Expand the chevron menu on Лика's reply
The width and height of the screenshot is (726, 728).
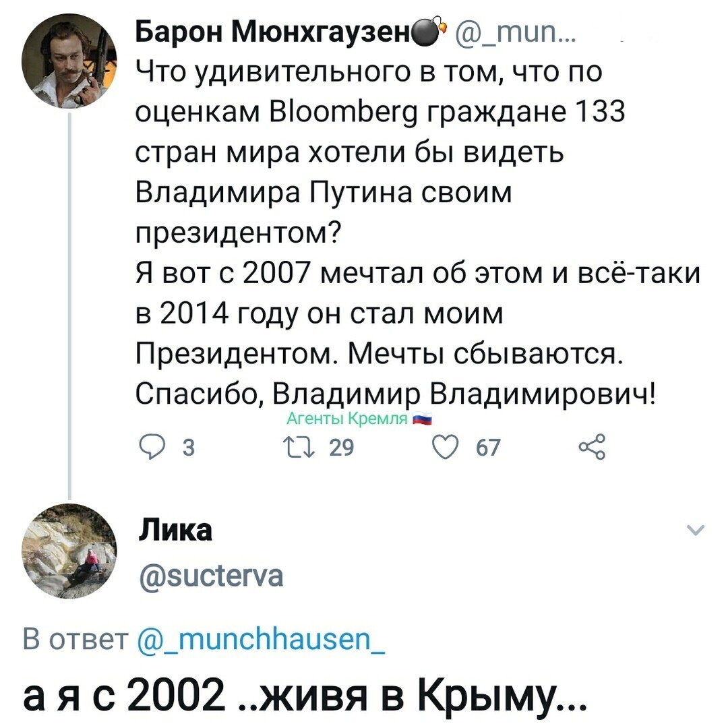(695, 530)
